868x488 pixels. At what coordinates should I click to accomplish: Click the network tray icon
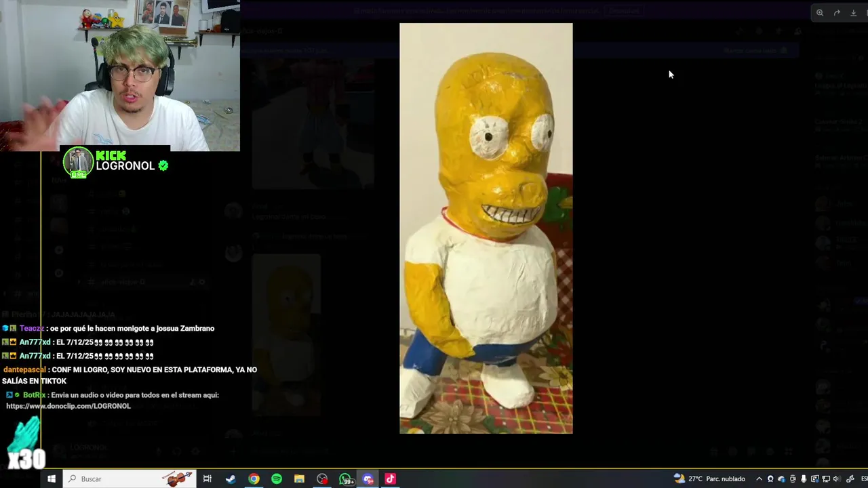826,479
